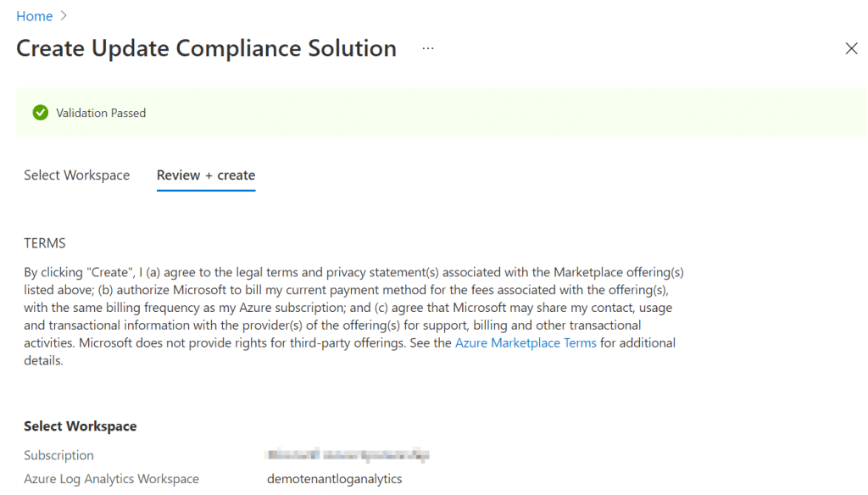
Task: Click the 'listed above; (b) authorize Microsoft' line
Action: pos(346,290)
